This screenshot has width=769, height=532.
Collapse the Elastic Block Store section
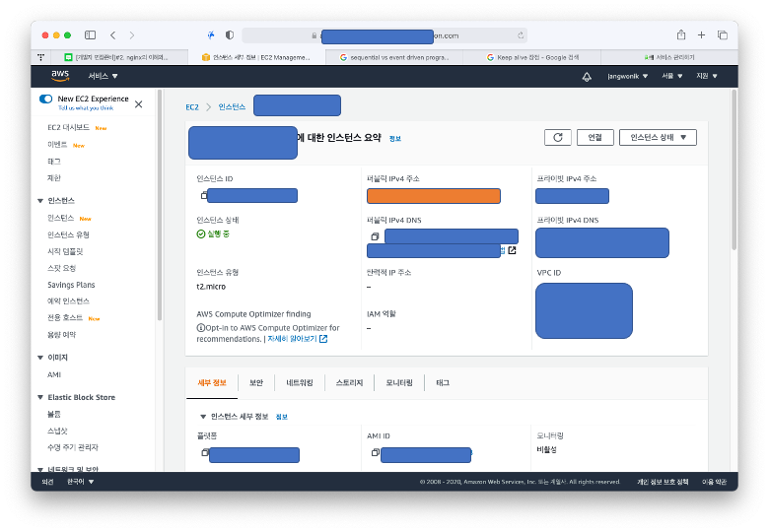(x=40, y=397)
